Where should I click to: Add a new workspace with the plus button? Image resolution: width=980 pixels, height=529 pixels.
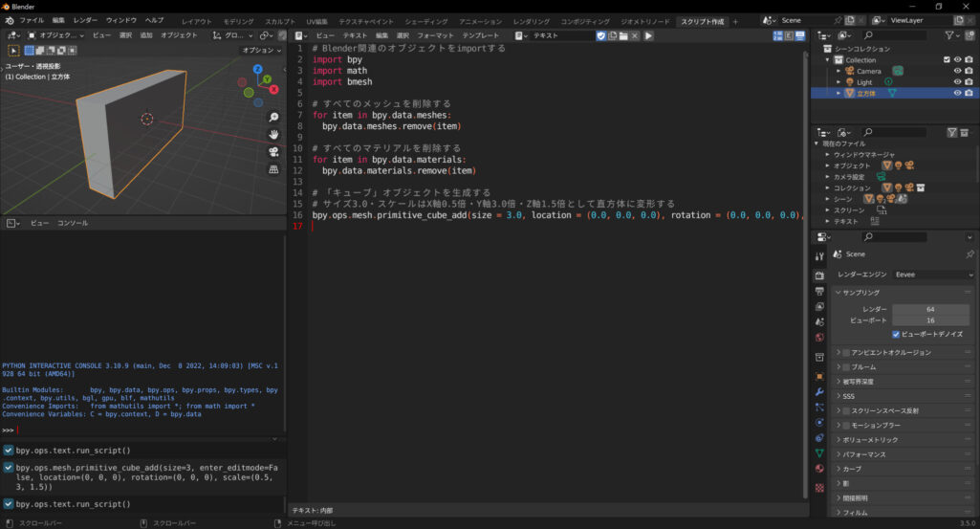pyautogui.click(x=735, y=21)
